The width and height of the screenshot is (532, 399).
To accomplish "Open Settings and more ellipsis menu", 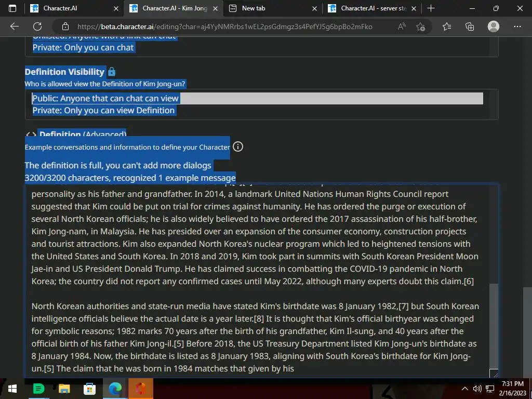I will (x=517, y=26).
